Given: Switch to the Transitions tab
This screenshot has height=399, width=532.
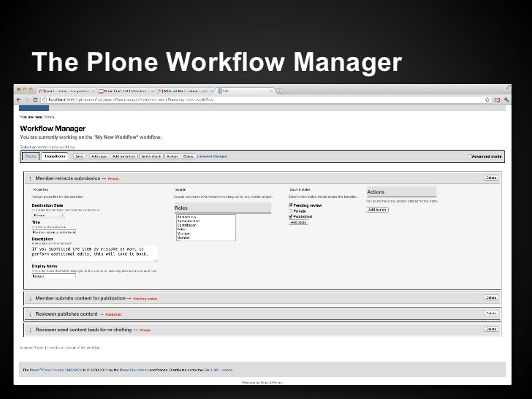Looking at the screenshot, I should click(x=55, y=156).
